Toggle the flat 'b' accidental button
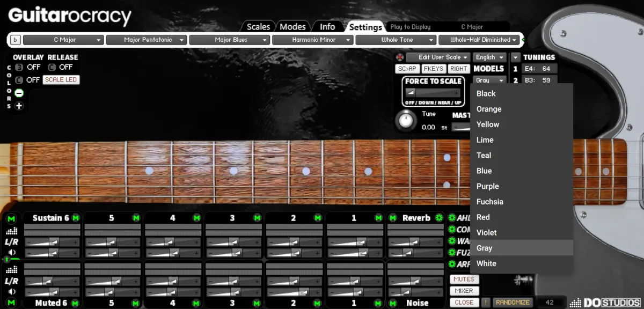644x309 pixels. pos(15,40)
